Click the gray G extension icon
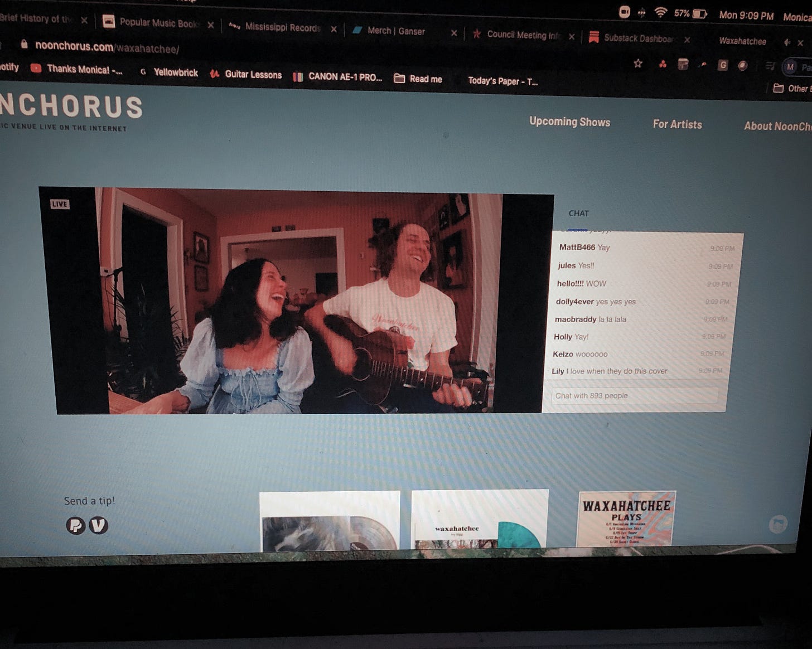The height and width of the screenshot is (649, 812). coord(723,65)
